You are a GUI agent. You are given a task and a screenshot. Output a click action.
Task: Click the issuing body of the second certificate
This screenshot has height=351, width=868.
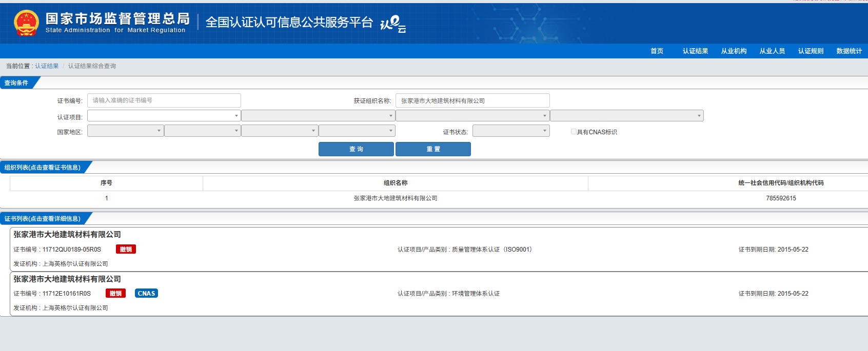point(75,308)
